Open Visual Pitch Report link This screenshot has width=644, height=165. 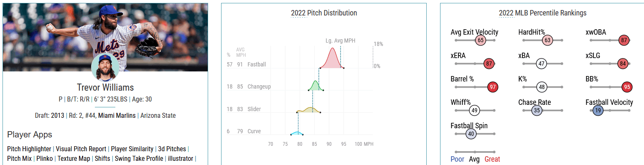click(x=81, y=149)
